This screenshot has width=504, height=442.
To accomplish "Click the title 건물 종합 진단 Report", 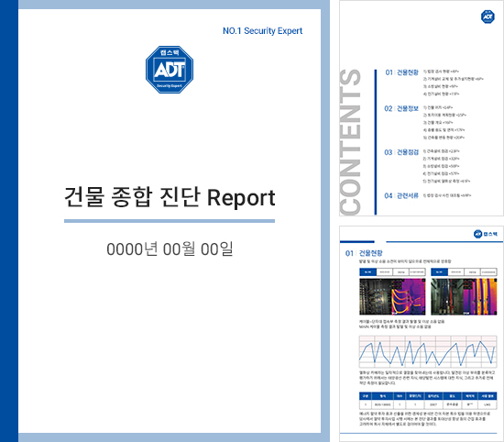I will [170, 197].
